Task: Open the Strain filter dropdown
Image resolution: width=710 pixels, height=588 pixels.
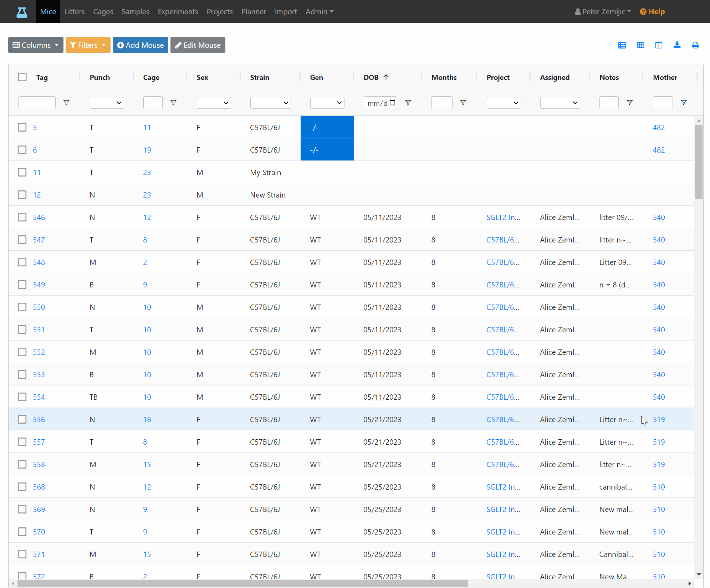Action: click(271, 103)
